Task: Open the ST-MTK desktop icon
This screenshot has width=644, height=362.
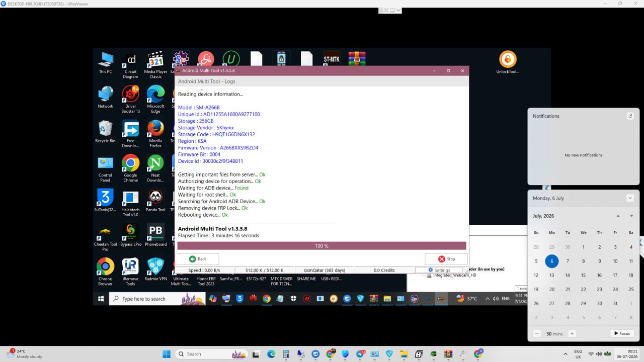Action: [x=332, y=58]
